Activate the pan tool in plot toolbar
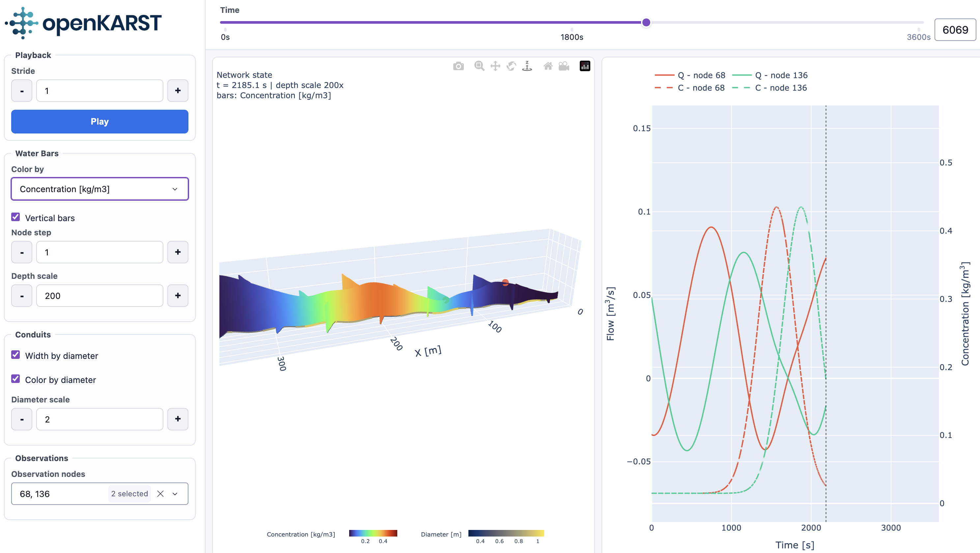 coord(495,66)
